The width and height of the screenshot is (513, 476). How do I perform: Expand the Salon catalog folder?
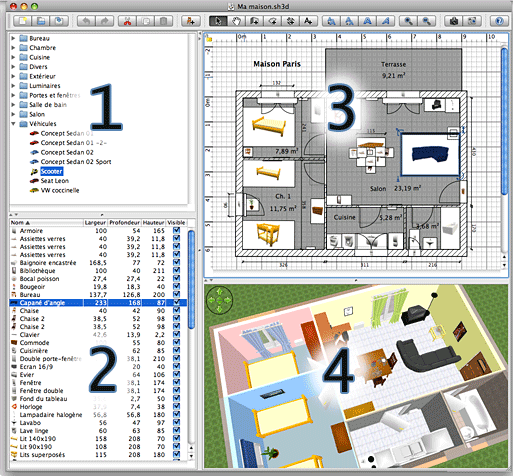(x=13, y=114)
